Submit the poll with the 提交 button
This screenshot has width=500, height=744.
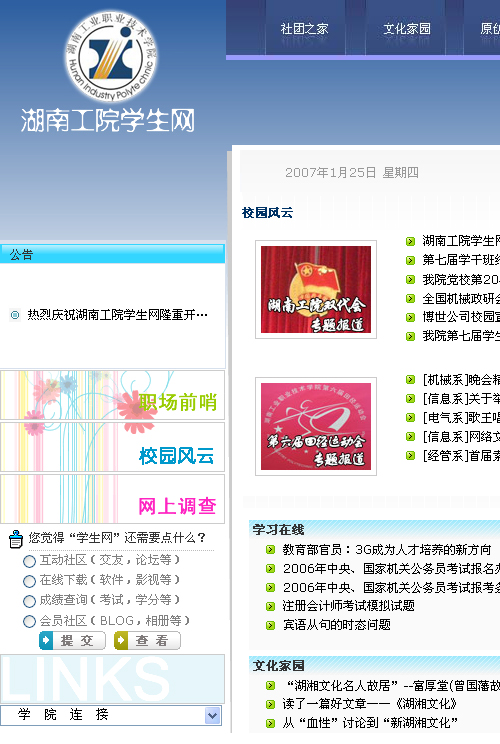[x=73, y=640]
